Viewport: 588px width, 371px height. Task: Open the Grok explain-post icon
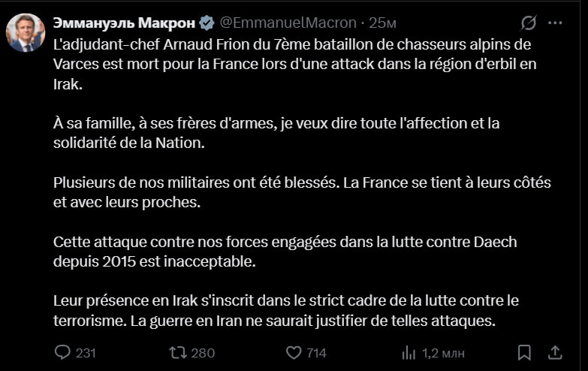coord(528,23)
